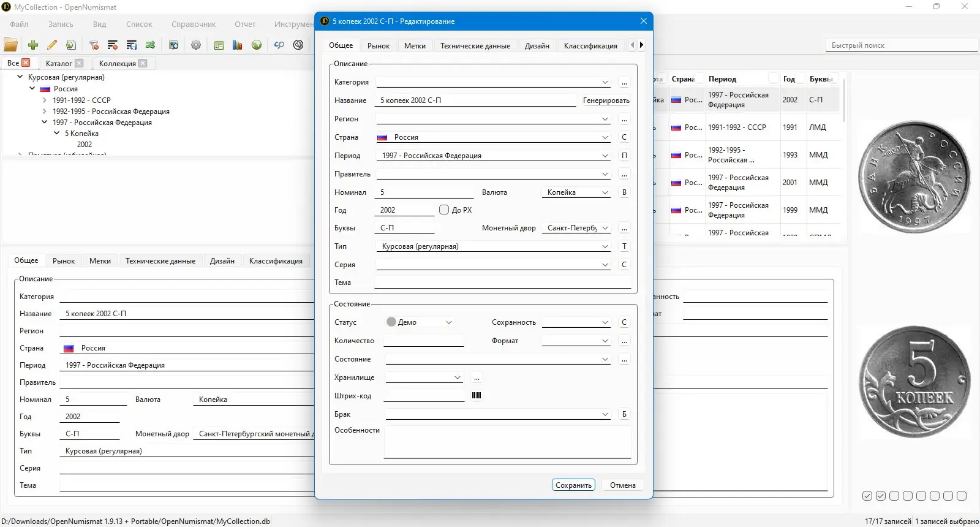Image resolution: width=980 pixels, height=527 pixels.
Task: Click the barcode scan icon beside Штрих-код
Action: pyautogui.click(x=477, y=396)
